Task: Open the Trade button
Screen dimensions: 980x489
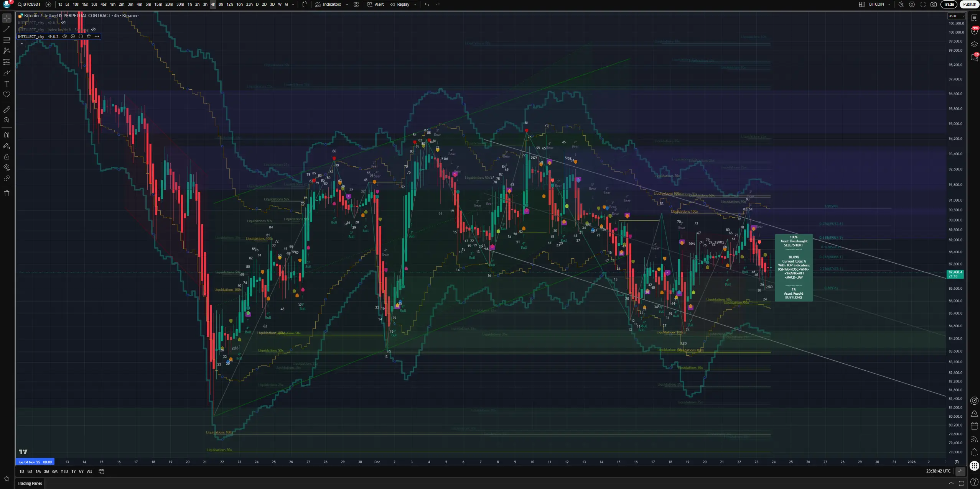Action: pyautogui.click(x=949, y=5)
